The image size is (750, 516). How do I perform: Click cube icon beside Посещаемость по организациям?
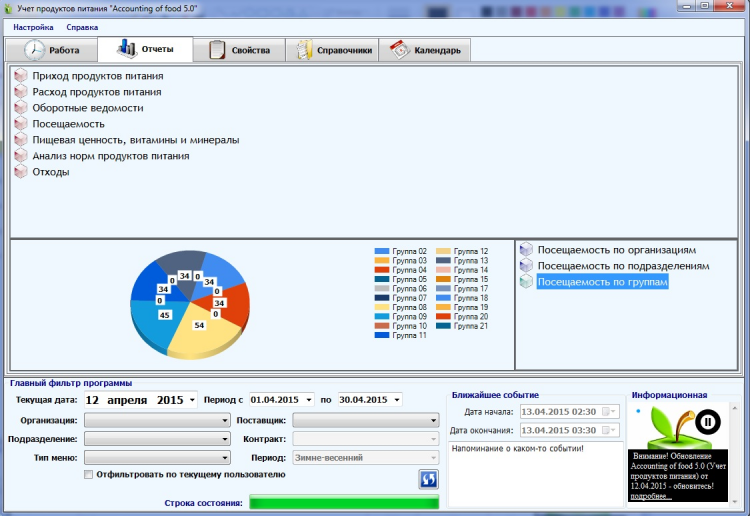[x=526, y=249]
